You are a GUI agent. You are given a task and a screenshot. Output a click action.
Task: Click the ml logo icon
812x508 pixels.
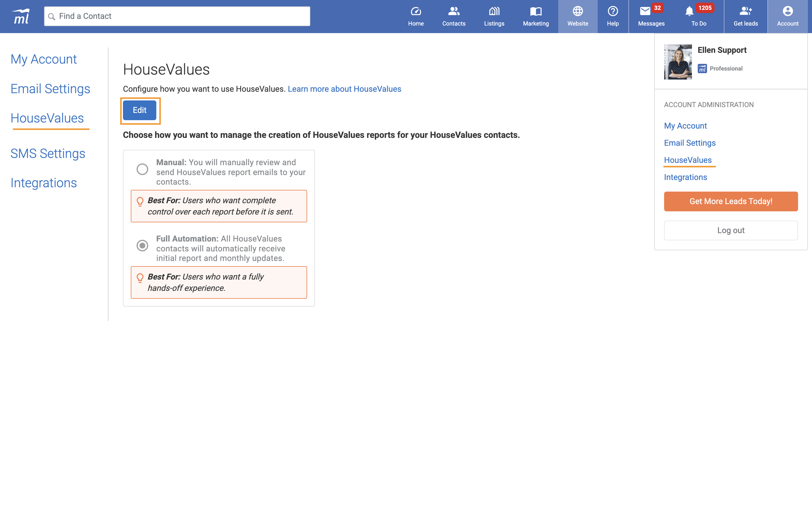click(21, 16)
